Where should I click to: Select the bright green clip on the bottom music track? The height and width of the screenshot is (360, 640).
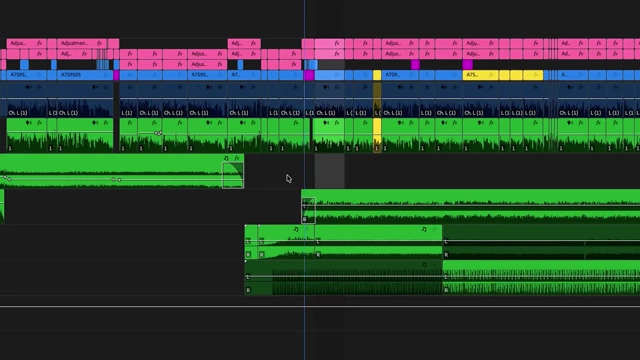541,278
